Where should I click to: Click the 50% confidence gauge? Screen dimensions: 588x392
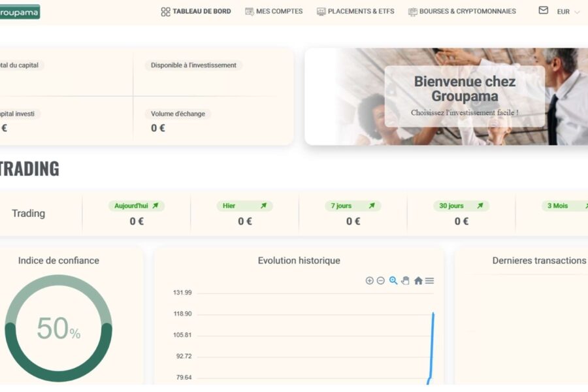(59, 328)
